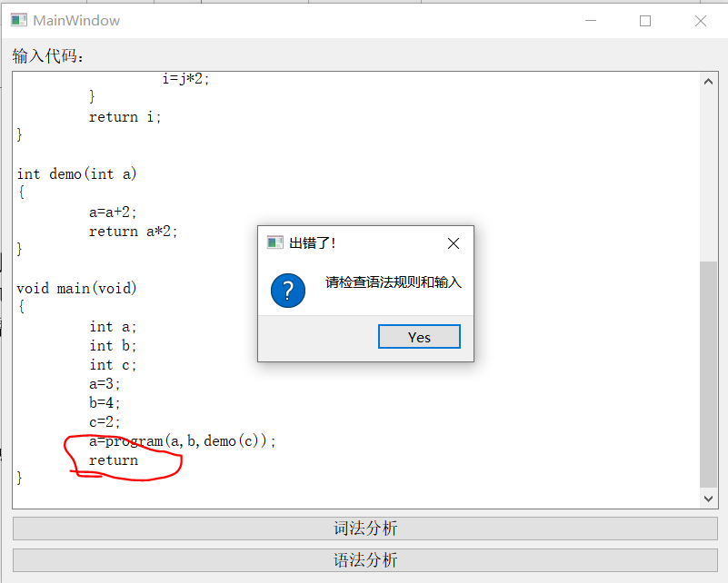
Task: Click the line 'void main(void)'
Action: point(76,289)
